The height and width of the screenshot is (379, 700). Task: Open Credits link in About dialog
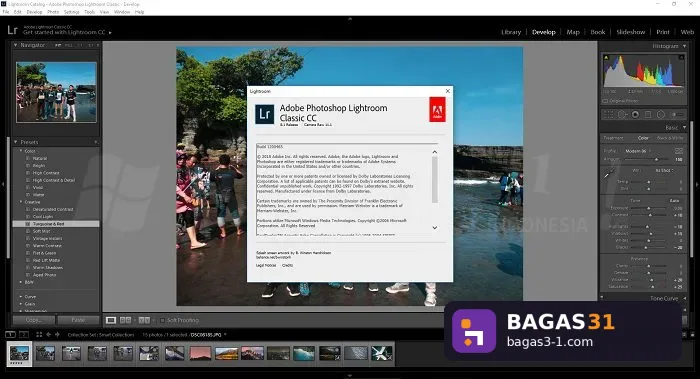pyautogui.click(x=287, y=265)
